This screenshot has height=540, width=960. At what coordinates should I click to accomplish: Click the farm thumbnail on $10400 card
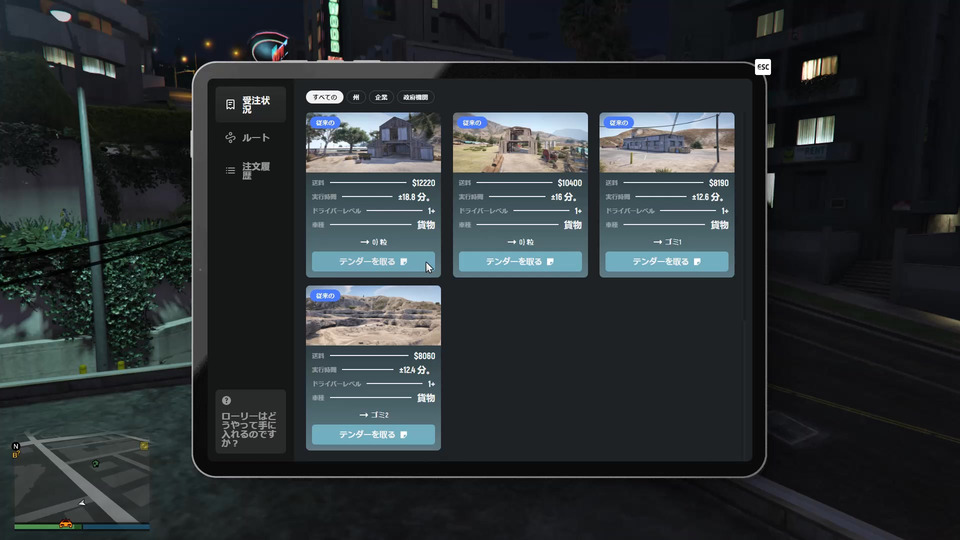[520, 143]
